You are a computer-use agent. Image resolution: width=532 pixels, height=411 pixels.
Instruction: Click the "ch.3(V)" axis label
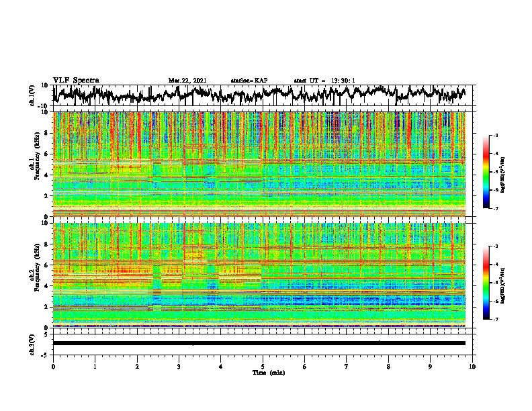(x=32, y=345)
